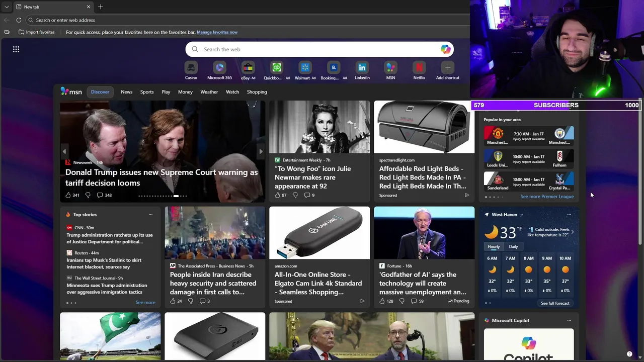Dislike the Godfather of AI article
644x362 pixels.
click(401, 301)
